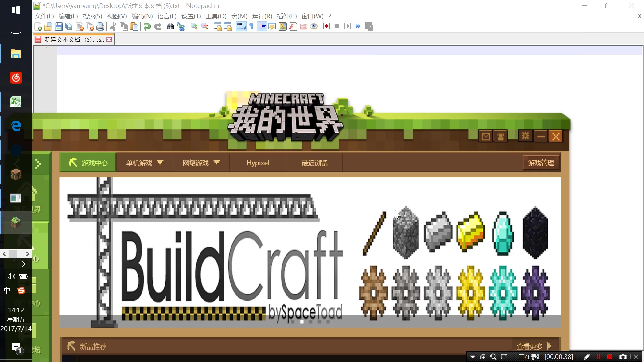Run the macro multiple times
This screenshot has width=644, height=362.
[358, 26]
